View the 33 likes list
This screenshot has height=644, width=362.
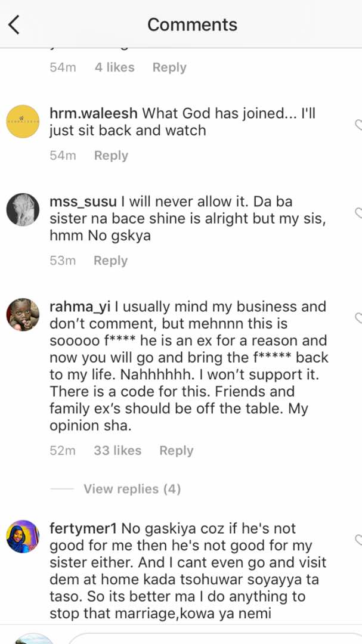point(117,451)
